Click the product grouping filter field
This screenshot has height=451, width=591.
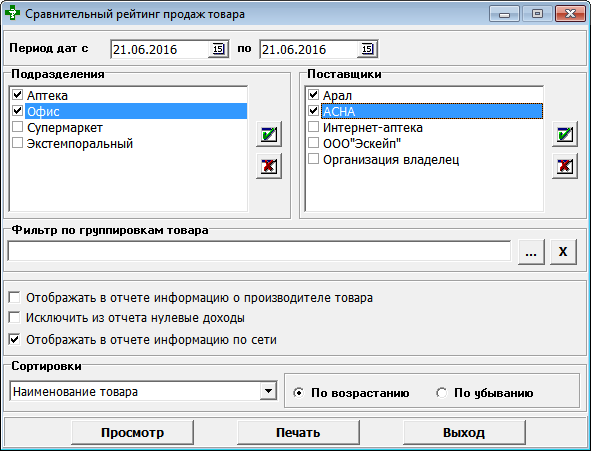(x=259, y=251)
